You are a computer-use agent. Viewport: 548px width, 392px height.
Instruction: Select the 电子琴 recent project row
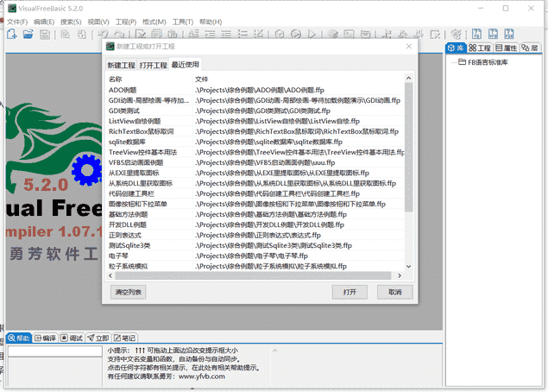[255, 256]
